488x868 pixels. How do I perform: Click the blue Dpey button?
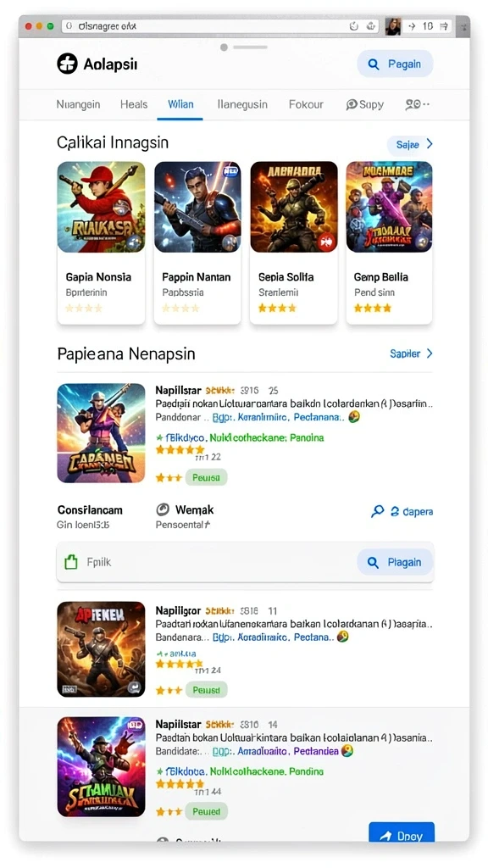(x=402, y=835)
